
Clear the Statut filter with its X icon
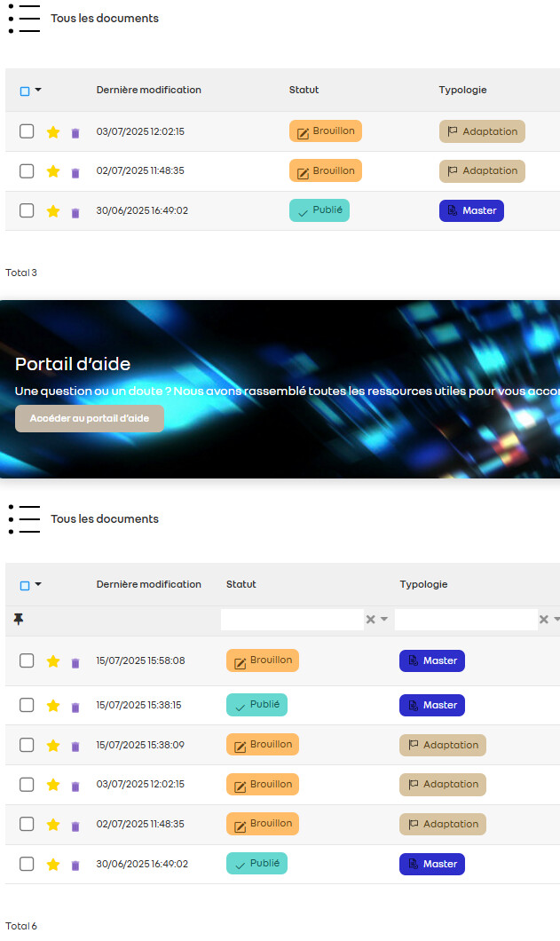coord(371,620)
